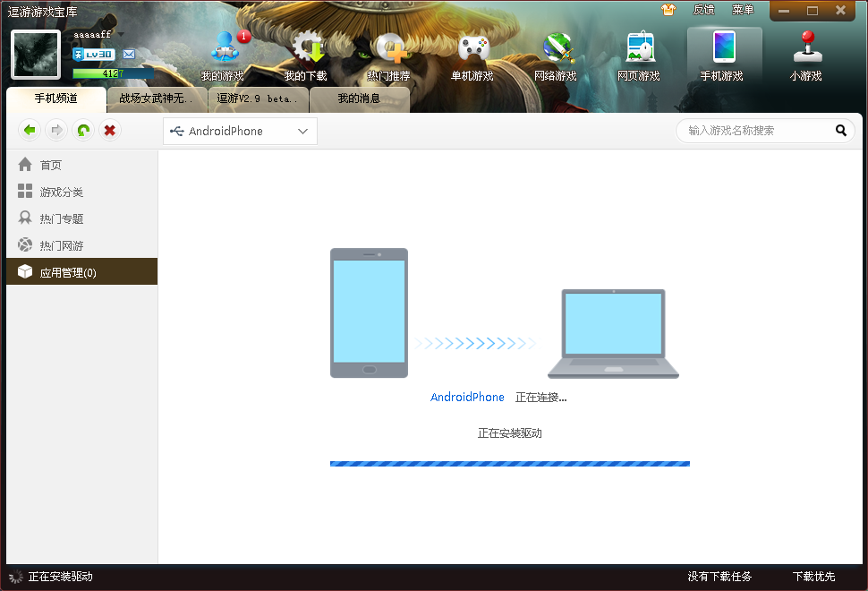Screen dimensions: 868x591
Task: Click the green back arrow button
Action: [30, 130]
